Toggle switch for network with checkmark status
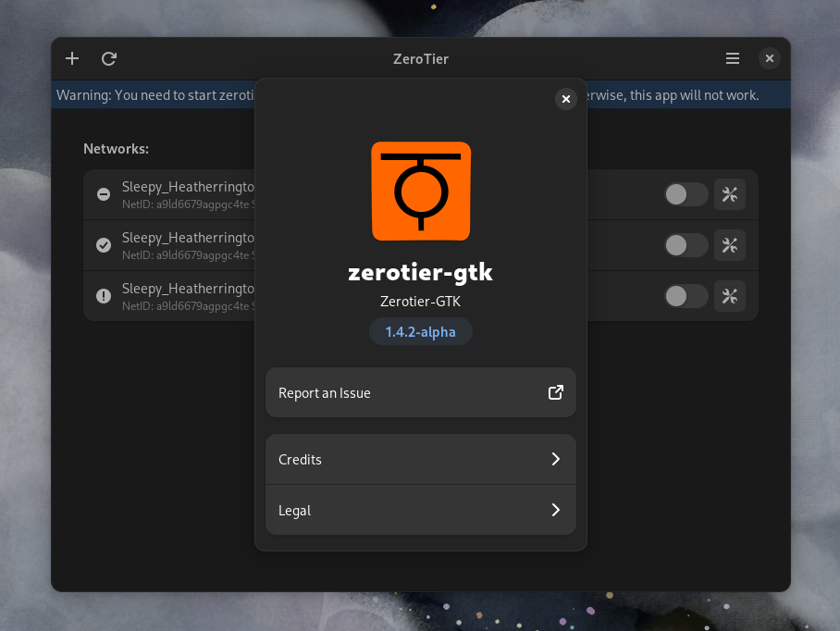 pyautogui.click(x=686, y=245)
